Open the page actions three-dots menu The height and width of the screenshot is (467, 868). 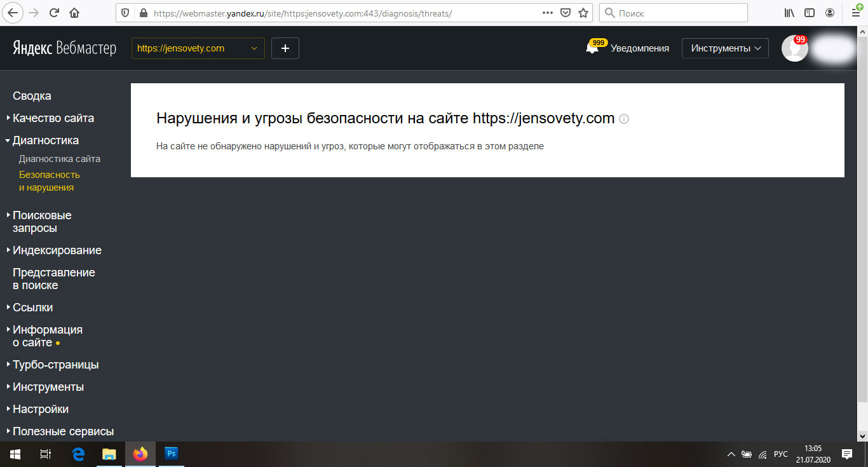[x=548, y=13]
